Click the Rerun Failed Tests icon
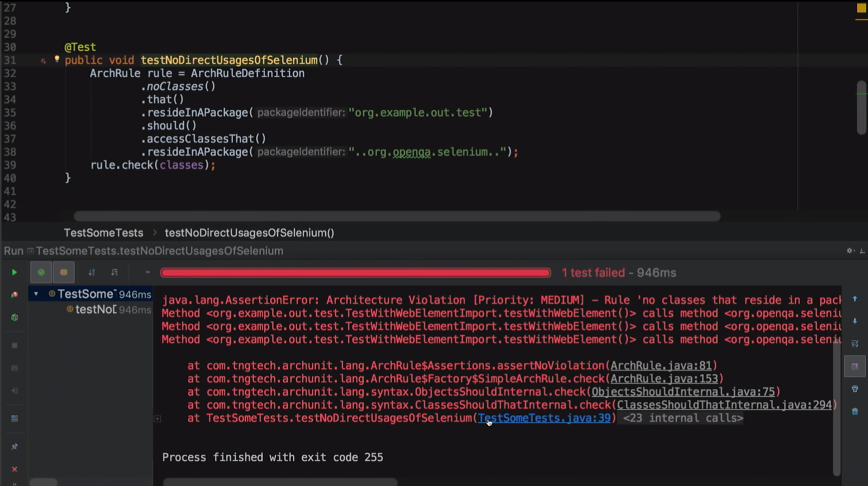The image size is (868, 486). click(14, 295)
